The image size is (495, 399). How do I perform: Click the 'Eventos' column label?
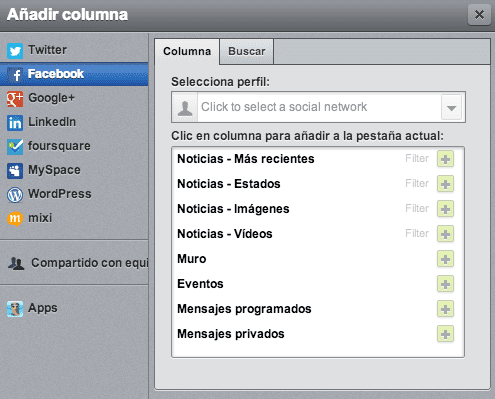click(200, 284)
